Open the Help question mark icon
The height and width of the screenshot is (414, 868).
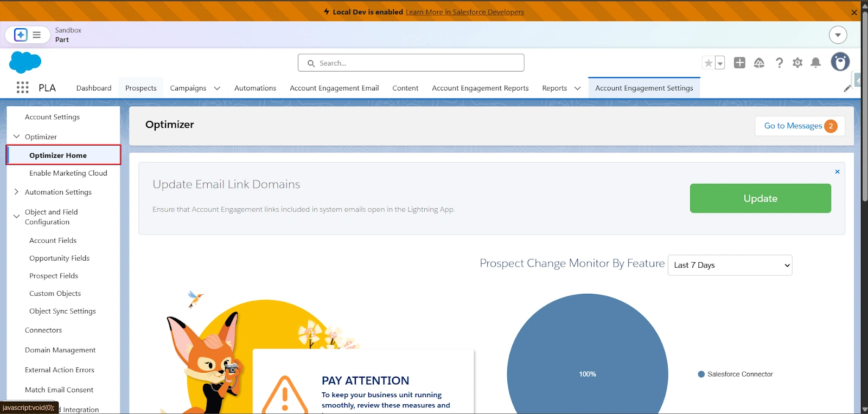pos(779,63)
